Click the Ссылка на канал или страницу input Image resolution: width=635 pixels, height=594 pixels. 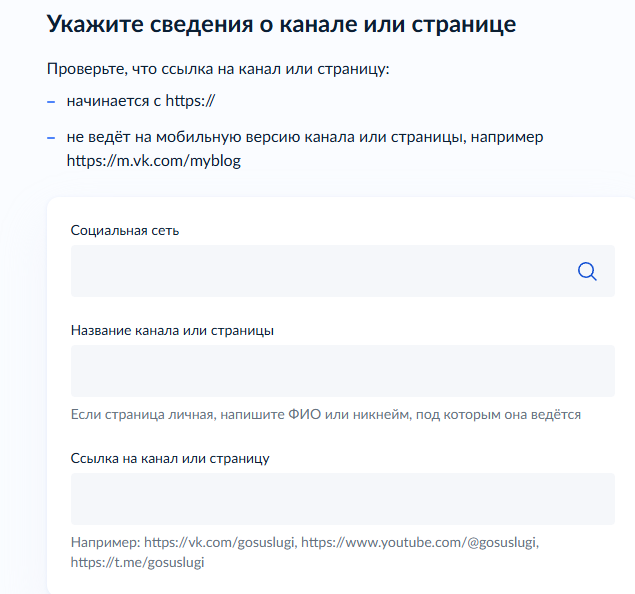pos(342,499)
